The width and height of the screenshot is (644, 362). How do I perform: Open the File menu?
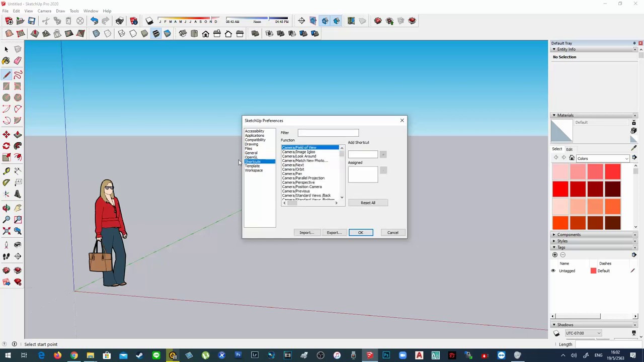pyautogui.click(x=5, y=11)
